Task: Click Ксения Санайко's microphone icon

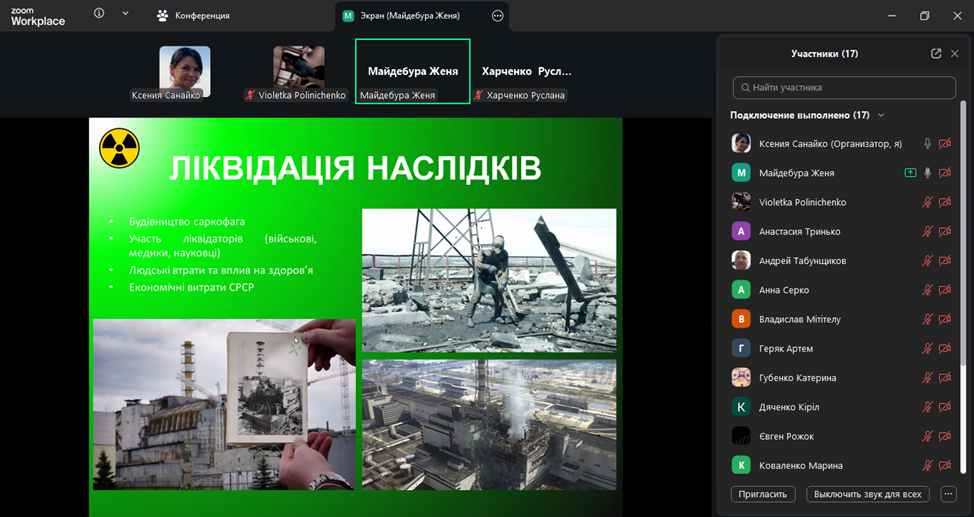Action: point(928,144)
